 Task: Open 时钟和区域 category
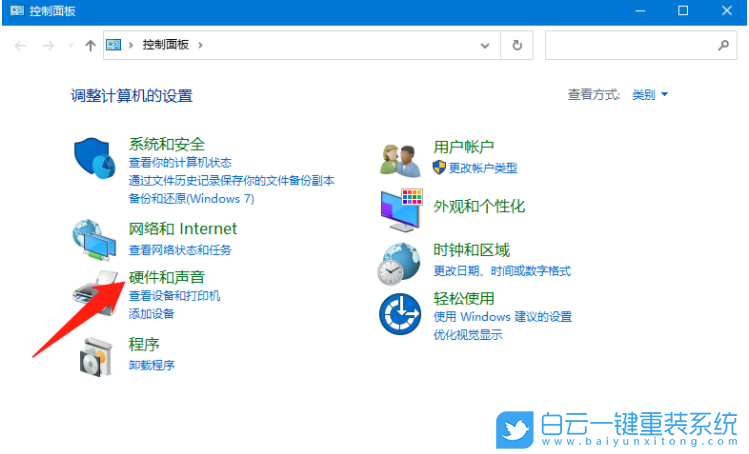(471, 250)
